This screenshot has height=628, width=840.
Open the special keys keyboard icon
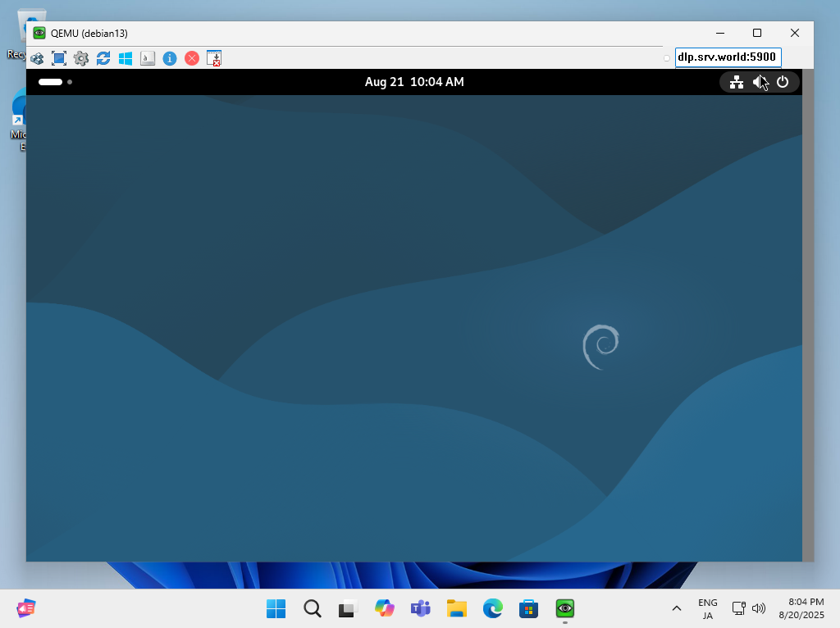pos(148,58)
